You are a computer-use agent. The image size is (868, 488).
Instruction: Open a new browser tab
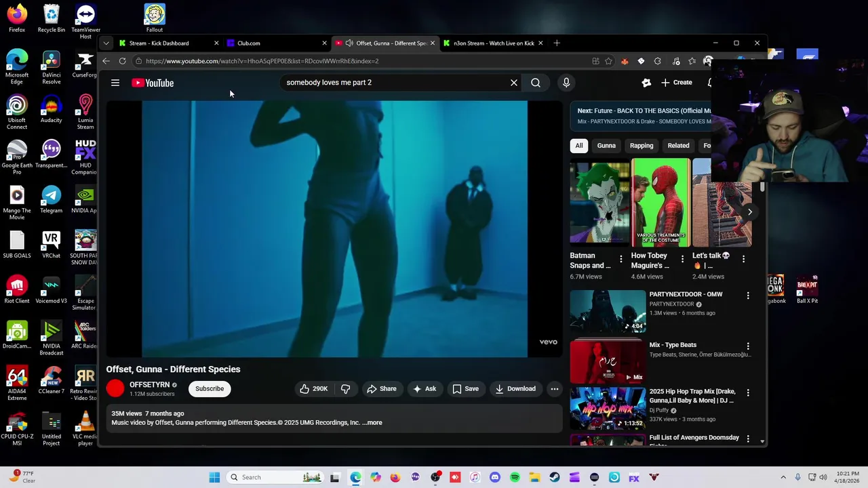pyautogui.click(x=557, y=43)
